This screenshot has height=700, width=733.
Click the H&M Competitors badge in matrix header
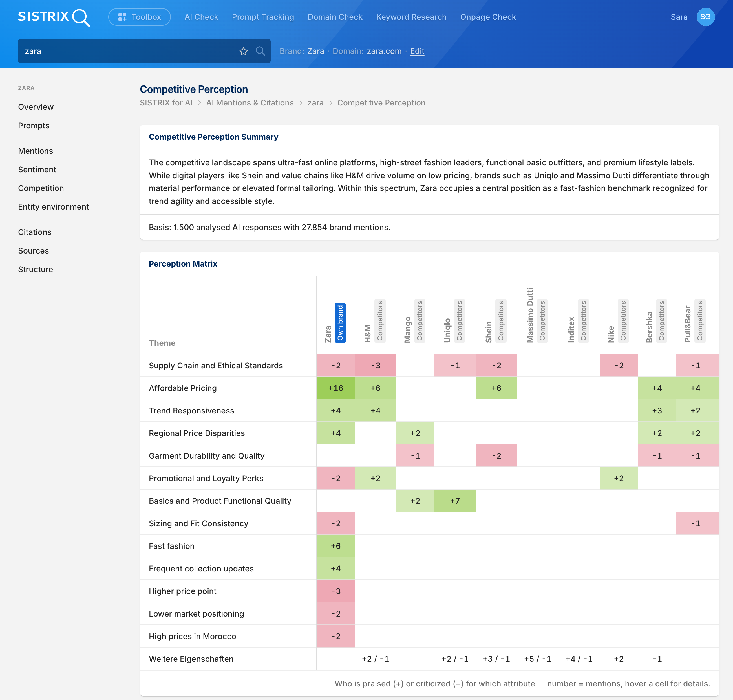coord(380,321)
